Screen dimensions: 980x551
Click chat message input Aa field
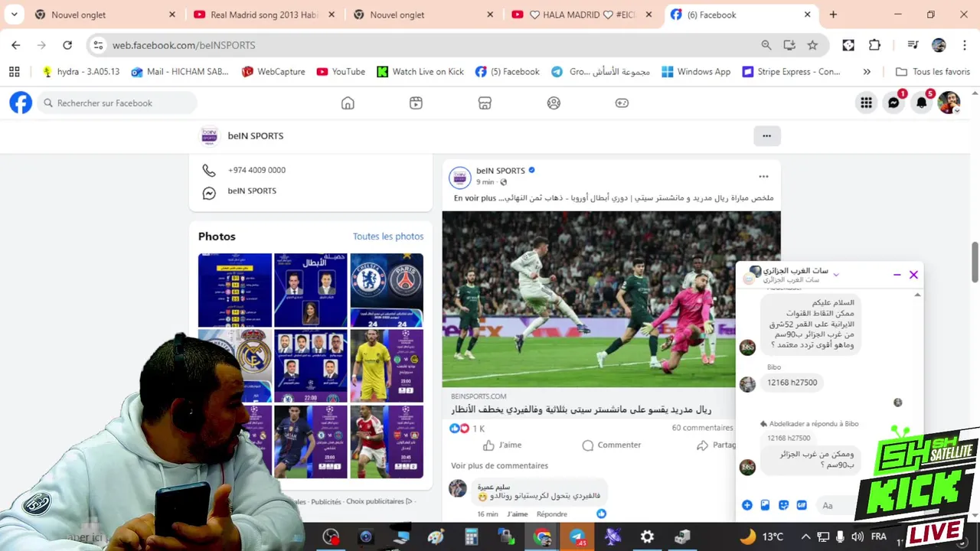pos(836,505)
